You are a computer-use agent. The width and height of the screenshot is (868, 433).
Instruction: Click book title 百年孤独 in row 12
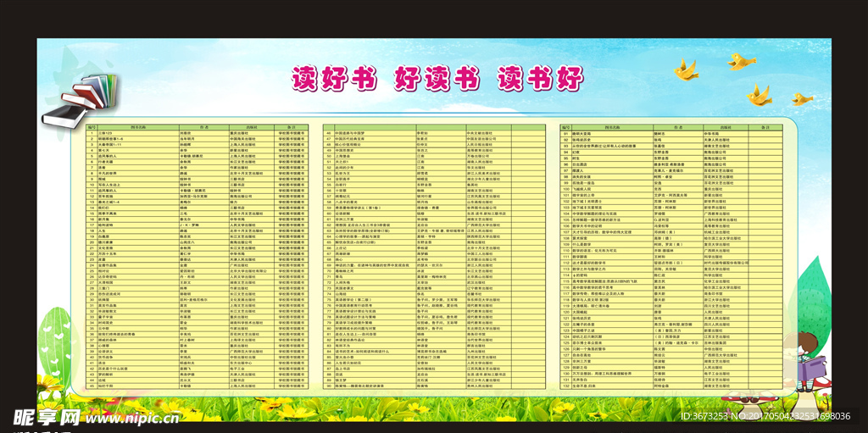105,196
